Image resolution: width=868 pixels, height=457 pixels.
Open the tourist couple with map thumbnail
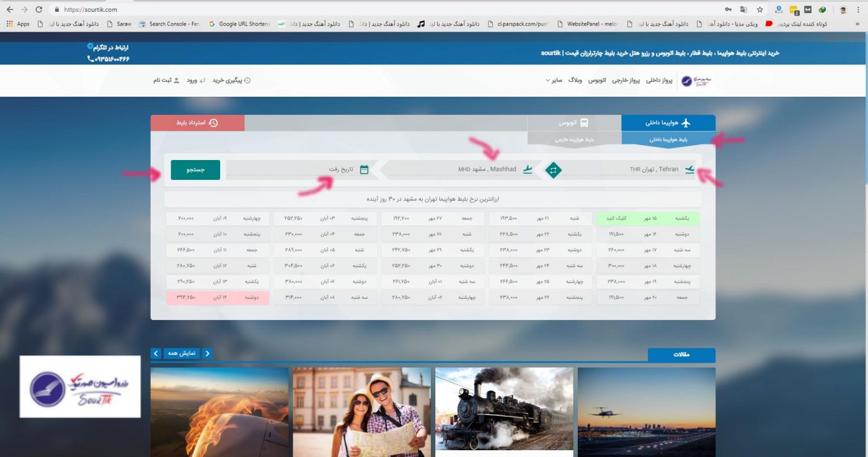point(361,412)
